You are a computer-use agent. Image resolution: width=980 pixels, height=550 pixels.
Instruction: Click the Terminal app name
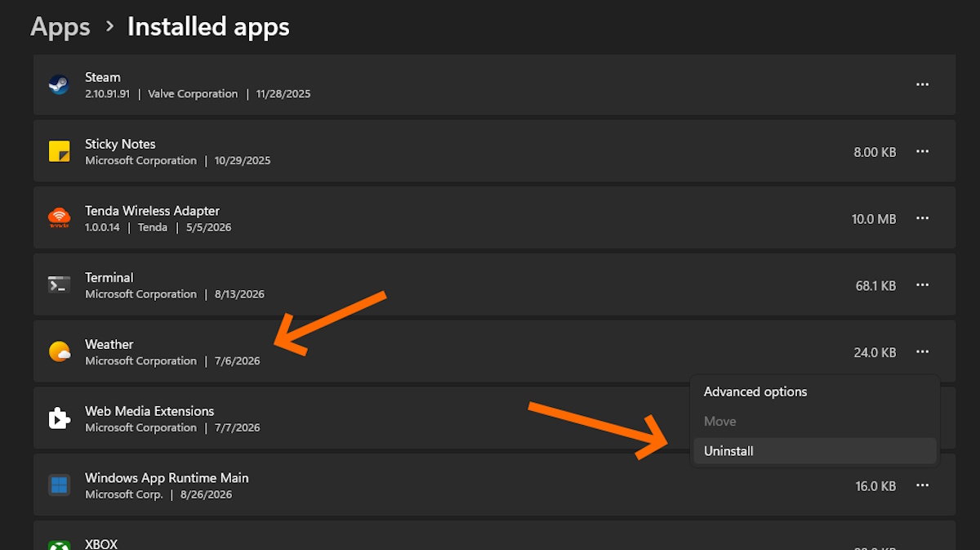click(109, 278)
